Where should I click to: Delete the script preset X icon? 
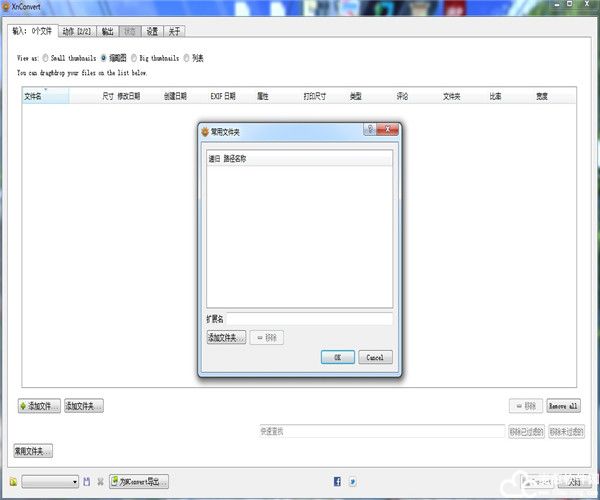(100, 482)
